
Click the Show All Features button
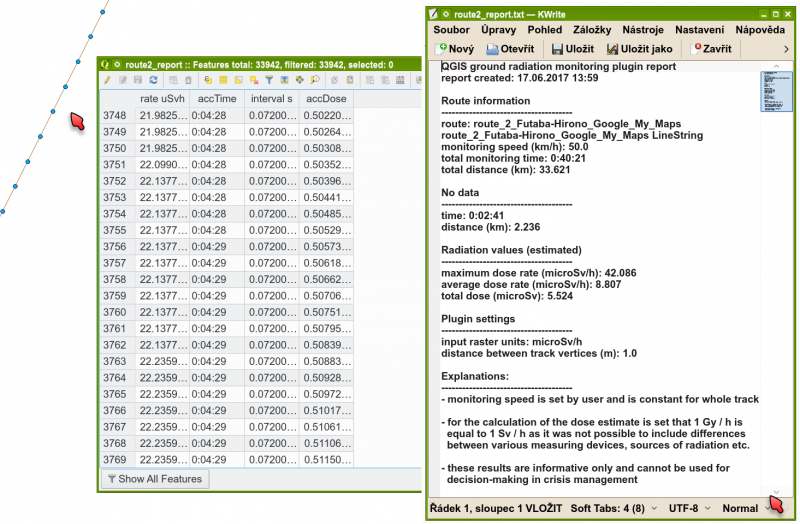point(154,479)
